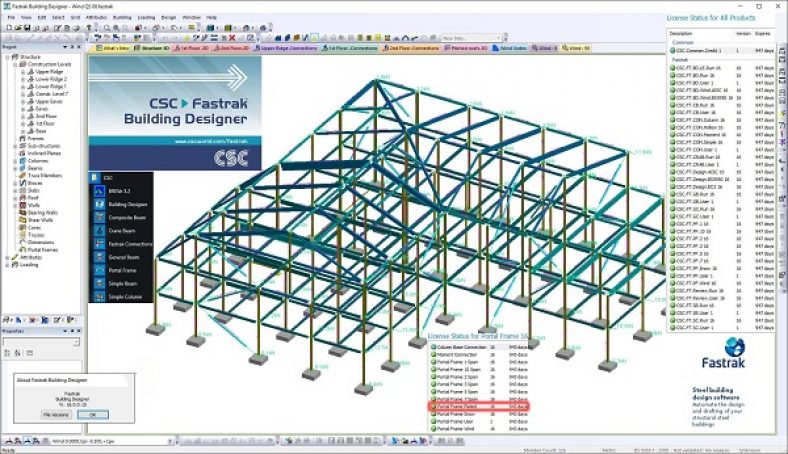Expand the Columns tree node
This screenshot has width=788, height=454.
tap(15, 161)
